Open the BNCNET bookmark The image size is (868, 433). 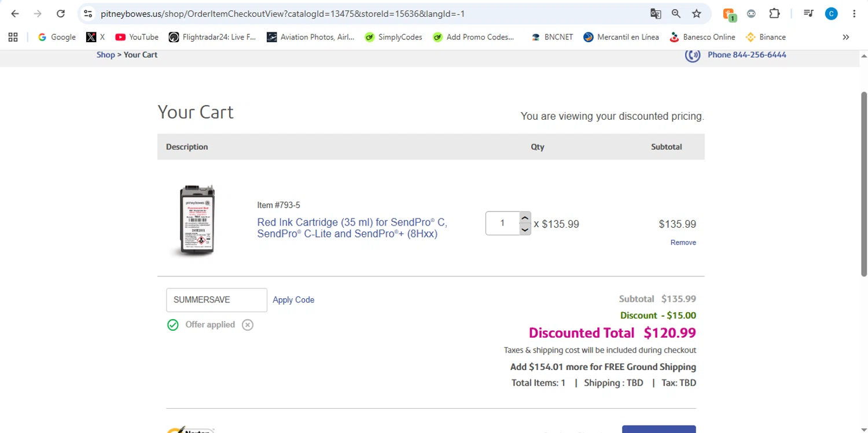(552, 37)
